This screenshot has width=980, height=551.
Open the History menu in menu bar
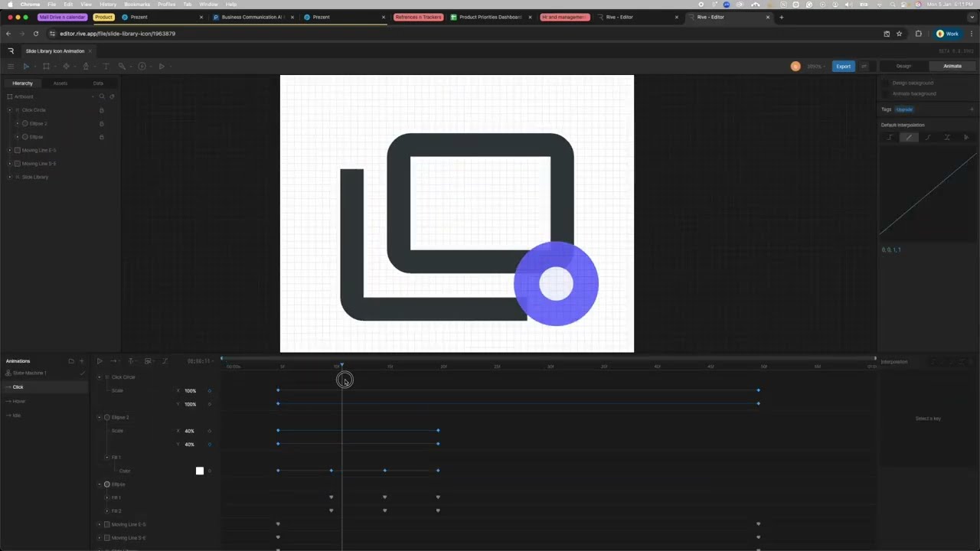(108, 5)
